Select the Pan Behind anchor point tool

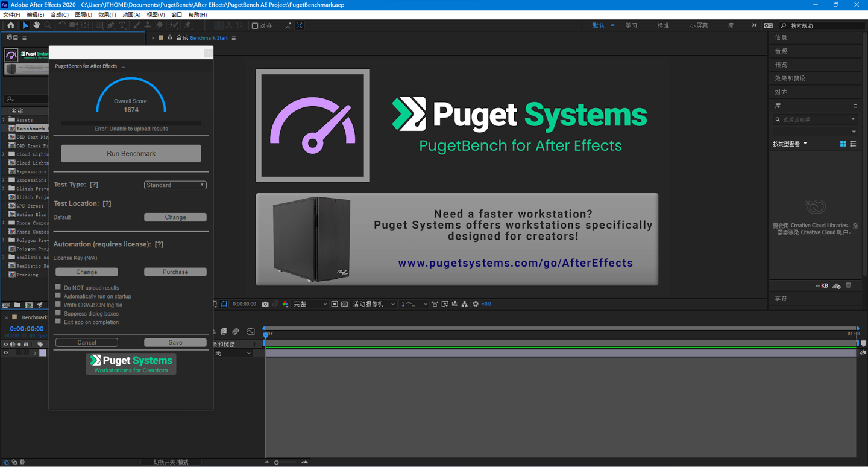click(85, 25)
